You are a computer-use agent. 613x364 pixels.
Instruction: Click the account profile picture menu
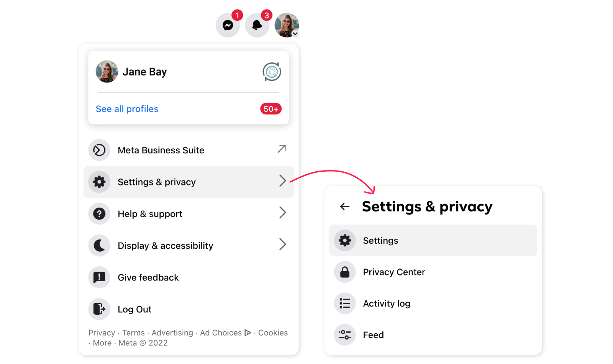tap(287, 25)
